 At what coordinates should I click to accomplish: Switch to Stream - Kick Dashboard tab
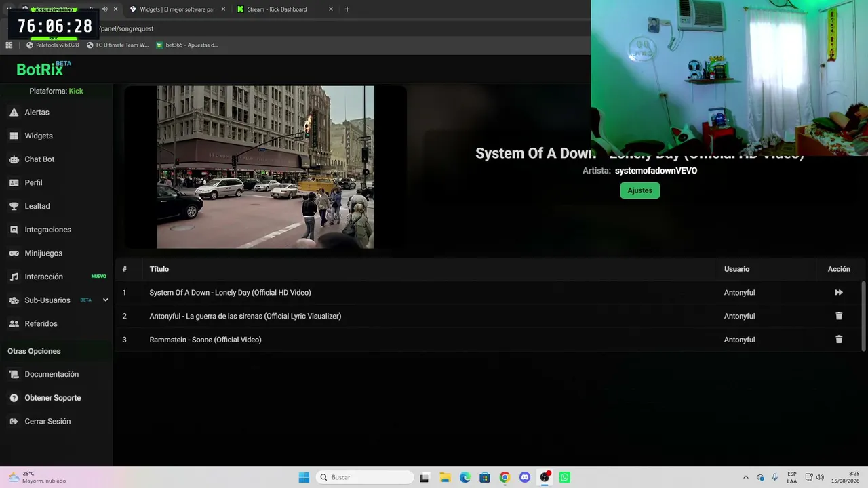[286, 9]
